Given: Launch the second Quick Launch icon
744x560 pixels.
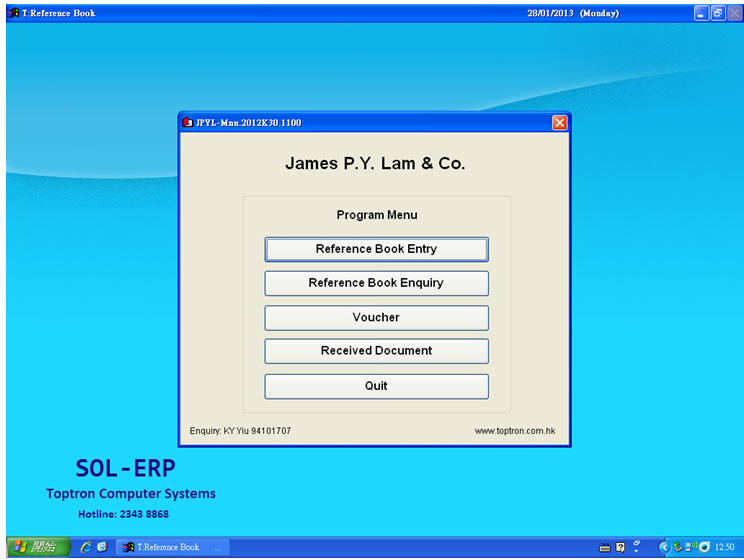Looking at the screenshot, I should click(102, 547).
